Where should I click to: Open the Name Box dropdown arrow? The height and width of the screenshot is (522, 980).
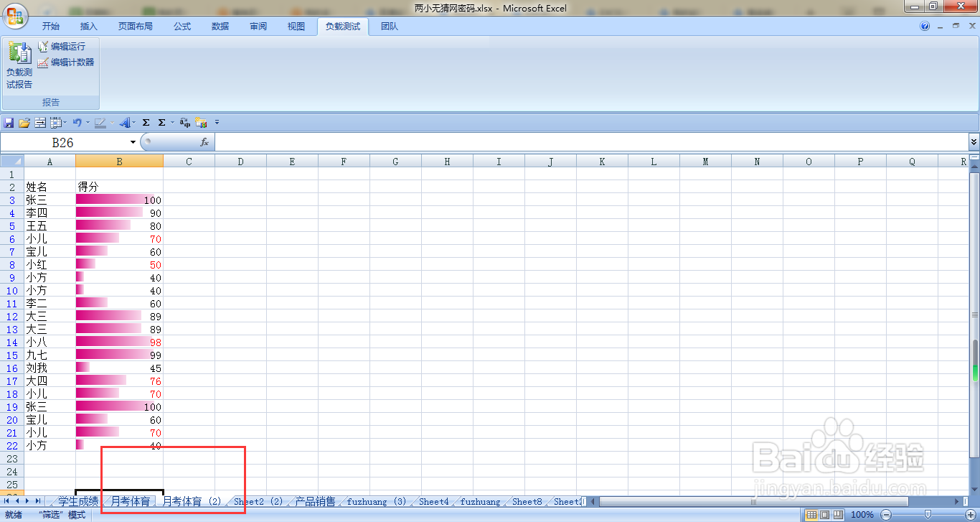[x=133, y=142]
